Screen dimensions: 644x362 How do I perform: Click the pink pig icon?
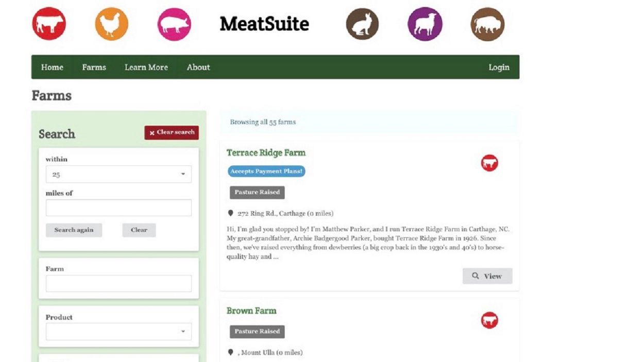pos(174,24)
